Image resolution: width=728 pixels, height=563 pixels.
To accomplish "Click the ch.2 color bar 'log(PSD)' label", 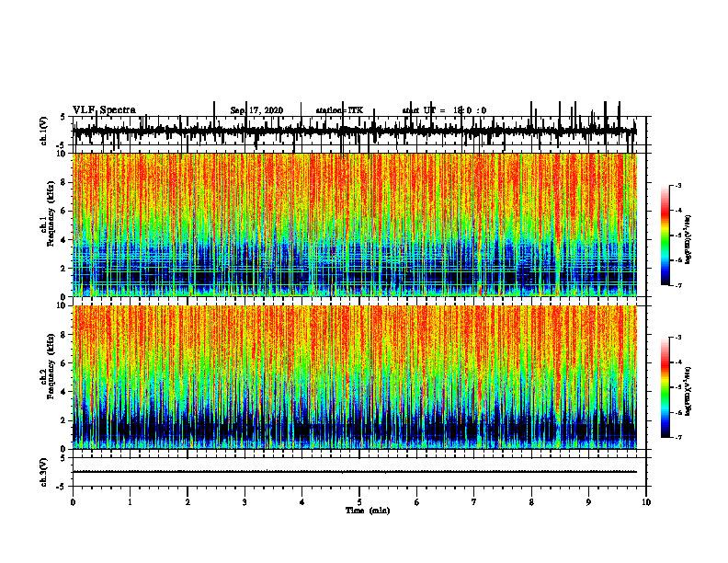I will pos(688,391).
